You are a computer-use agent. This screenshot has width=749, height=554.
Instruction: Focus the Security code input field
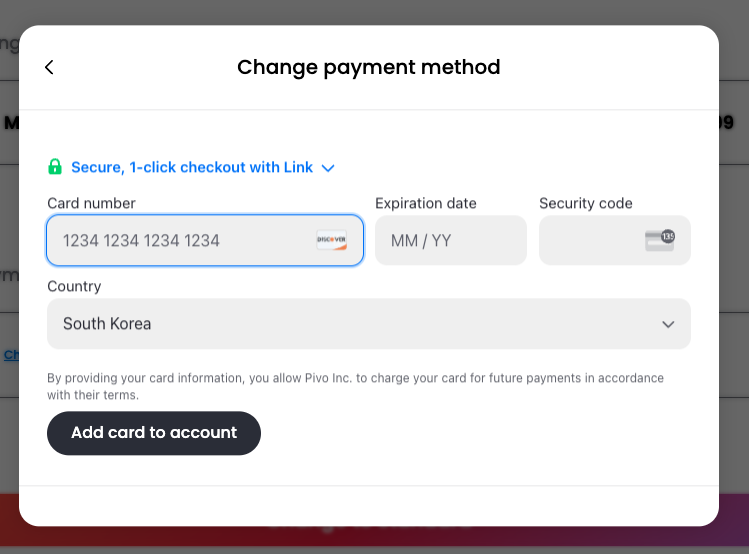[x=615, y=240]
